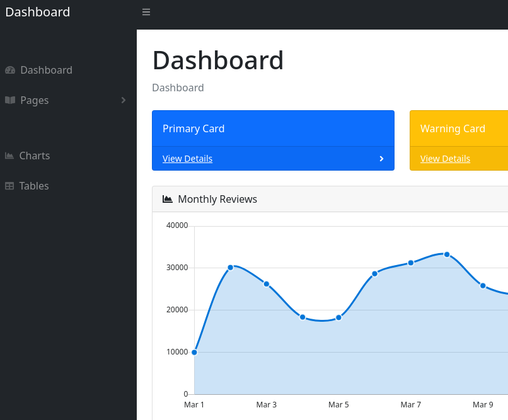
Task: Open View Details on the Warning Card
Action: [x=445, y=159]
